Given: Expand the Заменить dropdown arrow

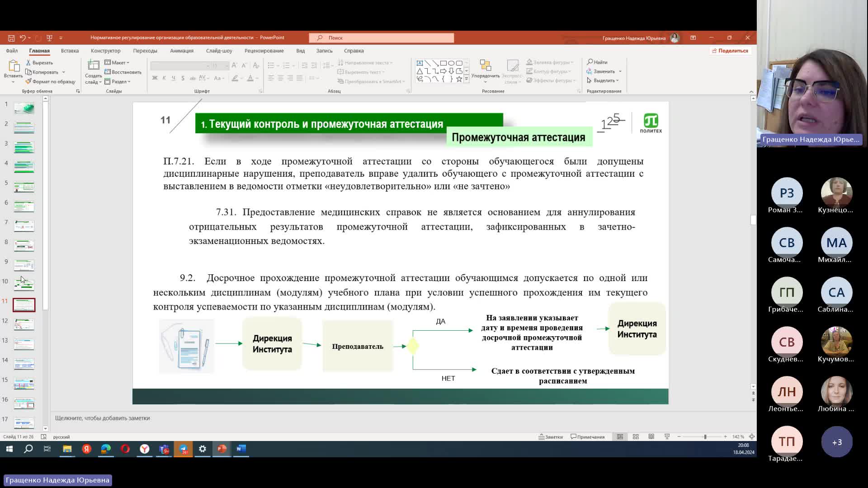Looking at the screenshot, I should [620, 71].
